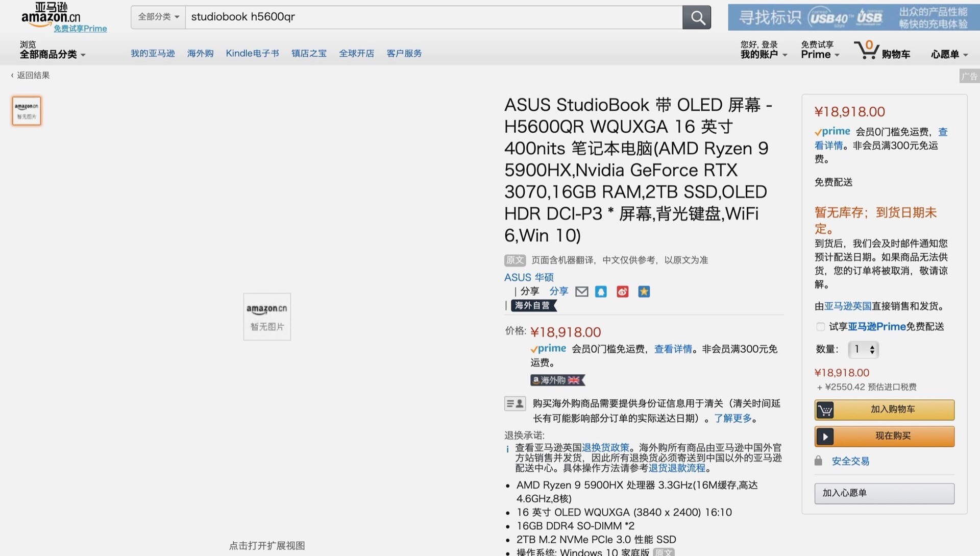The height and width of the screenshot is (556, 980).
Task: Click the search magnifier button
Action: coord(697,17)
